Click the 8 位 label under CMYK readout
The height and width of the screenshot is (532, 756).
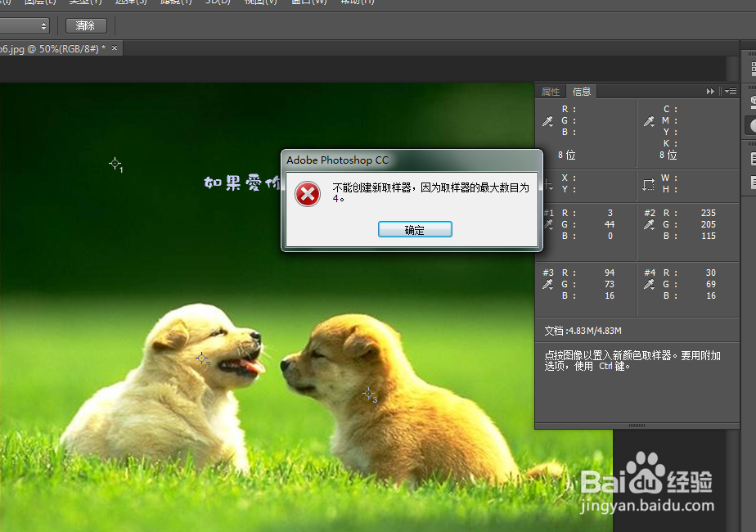coord(668,155)
